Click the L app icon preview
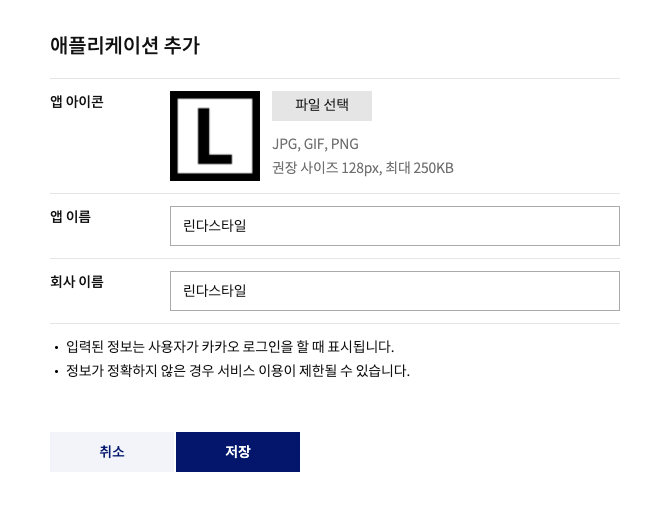670x520 pixels. [x=215, y=136]
